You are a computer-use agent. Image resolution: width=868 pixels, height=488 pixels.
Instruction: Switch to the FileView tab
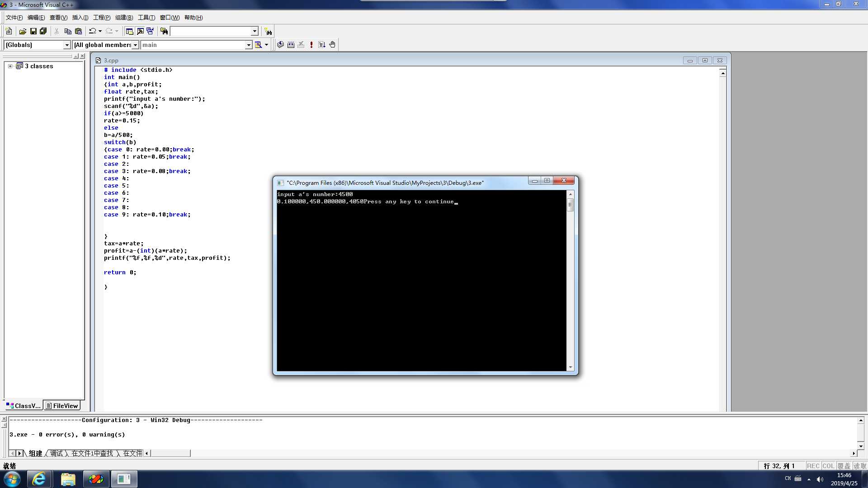[62, 406]
